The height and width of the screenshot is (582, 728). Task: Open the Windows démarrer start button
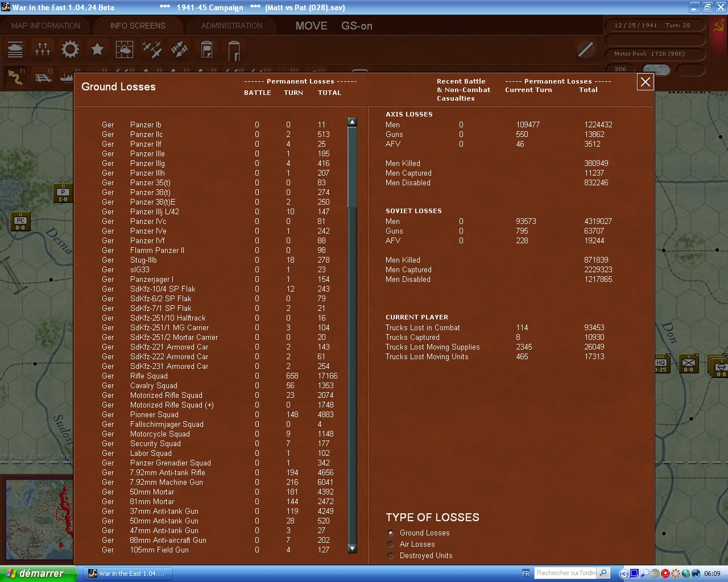click(39, 573)
